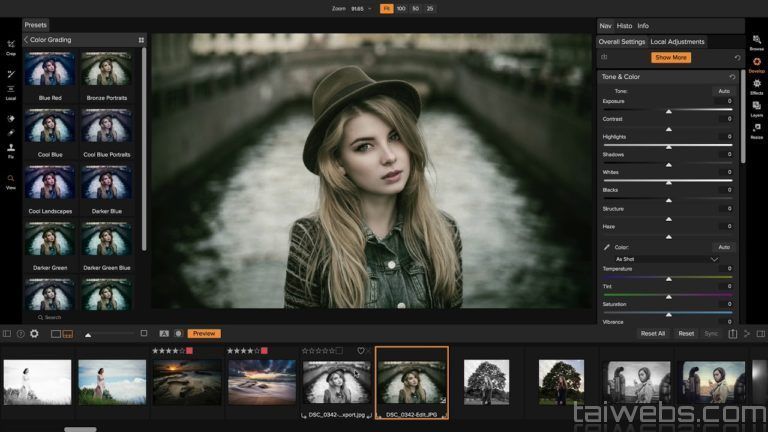Toggle the heart favorite on thumbnail
The width and height of the screenshot is (768, 432).
[361, 351]
